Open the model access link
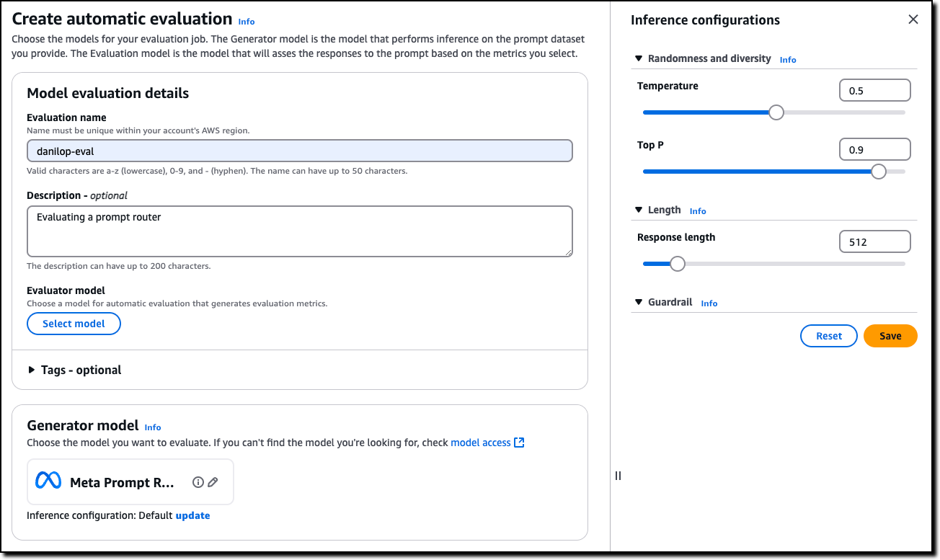This screenshot has width=940, height=560. (480, 443)
